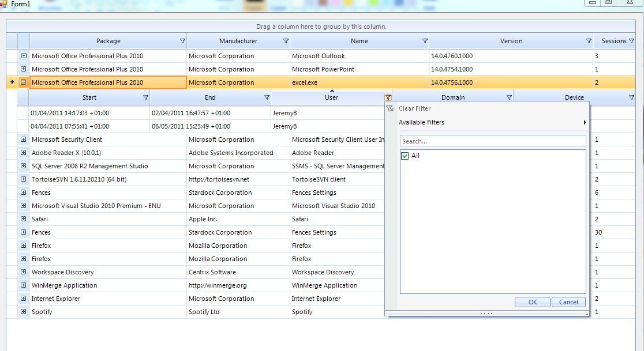This screenshot has width=644, height=351.
Task: Expand the Workspace Discovery row
Action: 24,272
